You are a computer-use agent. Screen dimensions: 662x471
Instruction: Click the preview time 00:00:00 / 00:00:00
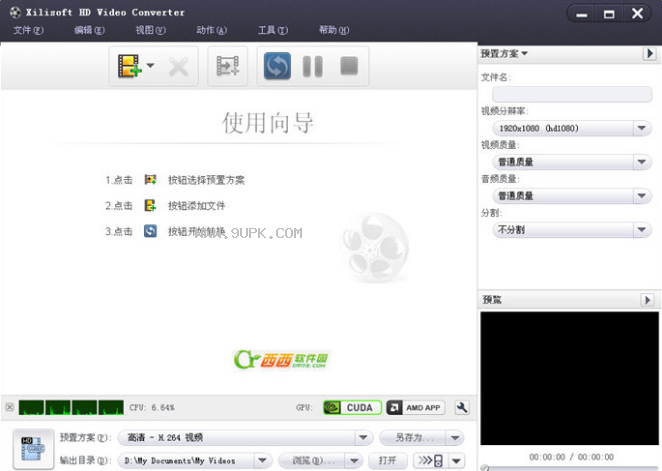point(572,457)
